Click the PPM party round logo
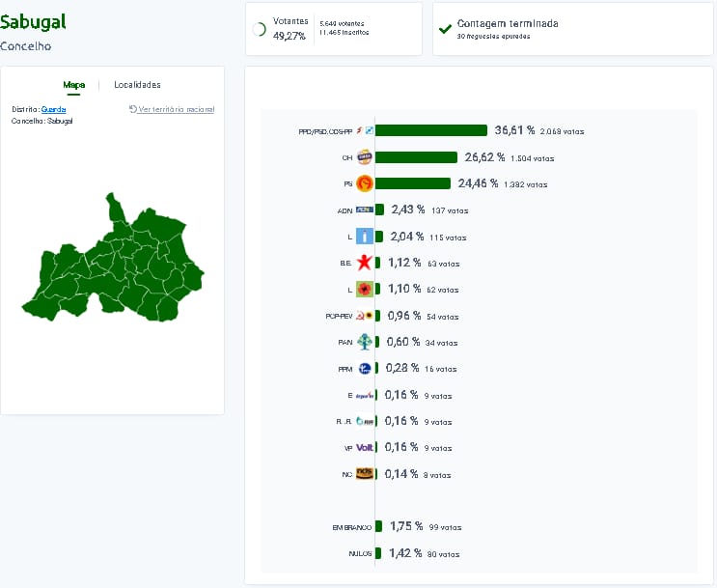The image size is (717, 588). tap(365, 369)
